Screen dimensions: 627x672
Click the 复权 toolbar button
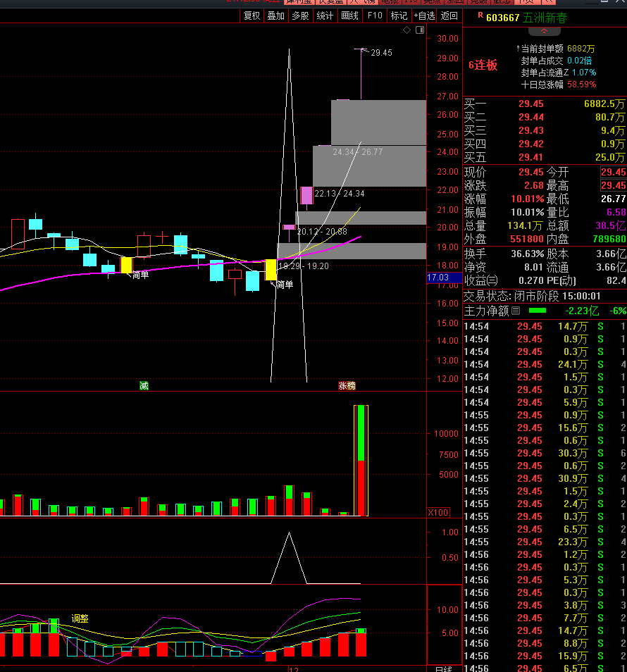[252, 16]
